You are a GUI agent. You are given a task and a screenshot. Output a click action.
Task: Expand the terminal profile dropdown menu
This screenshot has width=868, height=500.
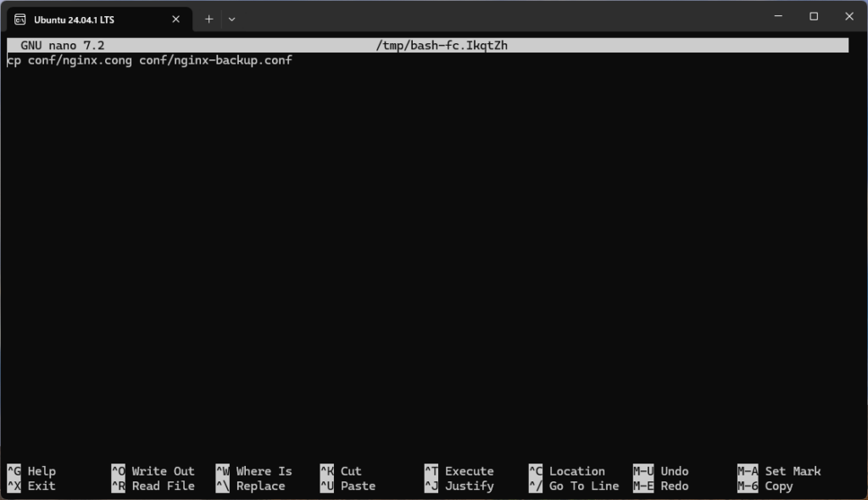(x=231, y=19)
